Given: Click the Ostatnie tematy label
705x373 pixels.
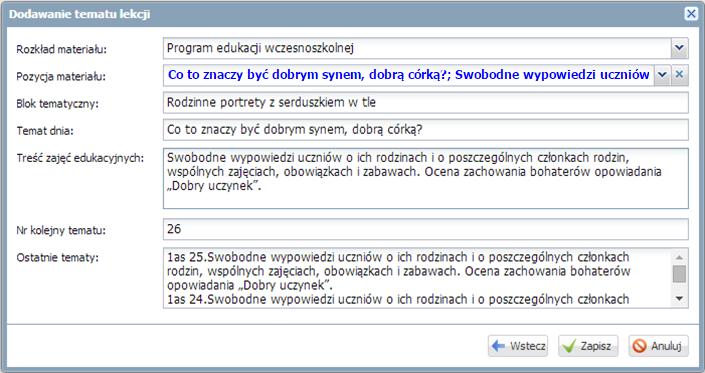Looking at the screenshot, I should click(58, 258).
